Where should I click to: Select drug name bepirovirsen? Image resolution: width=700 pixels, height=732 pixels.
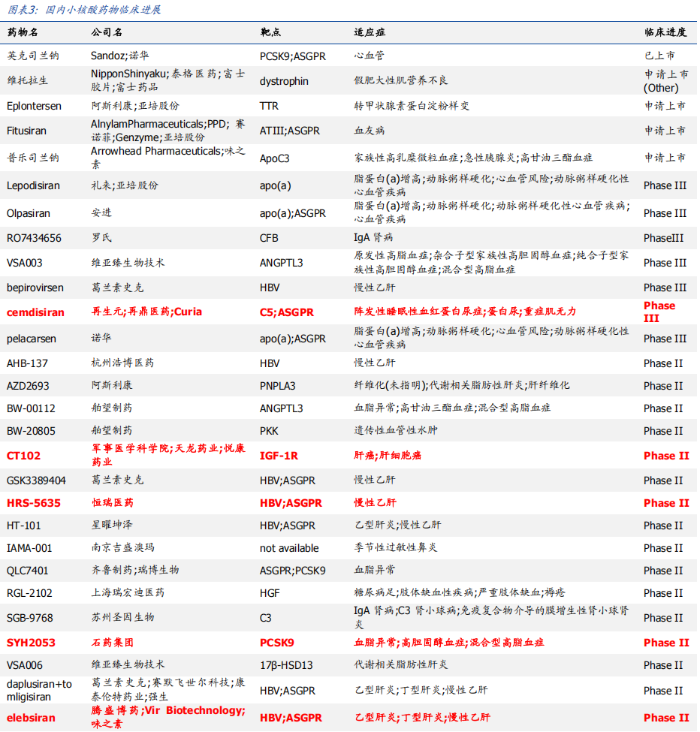coord(35,288)
